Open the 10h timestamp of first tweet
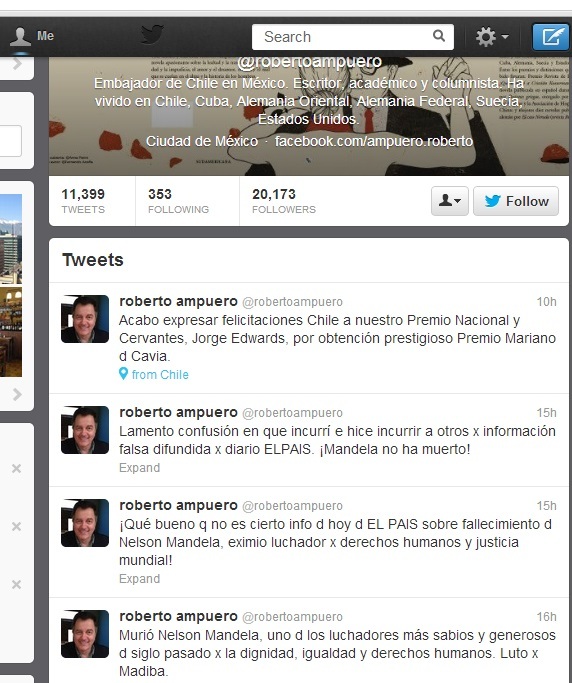 tap(546, 302)
